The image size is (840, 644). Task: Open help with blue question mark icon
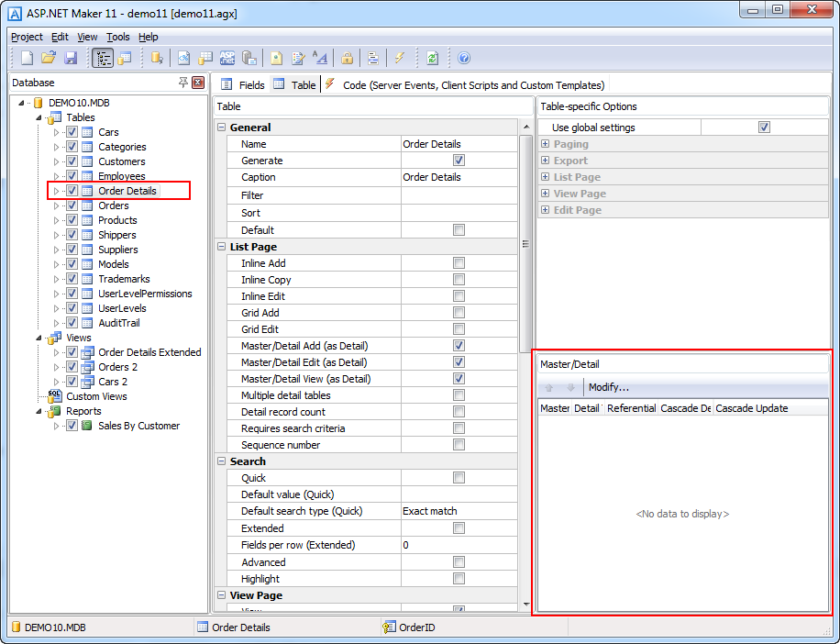click(464, 58)
